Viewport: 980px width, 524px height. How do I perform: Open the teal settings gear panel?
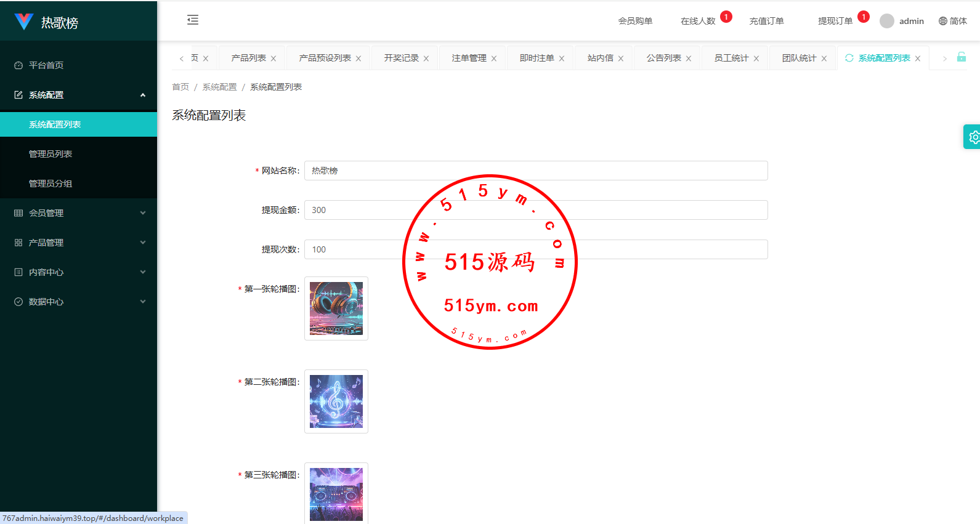coord(973,137)
